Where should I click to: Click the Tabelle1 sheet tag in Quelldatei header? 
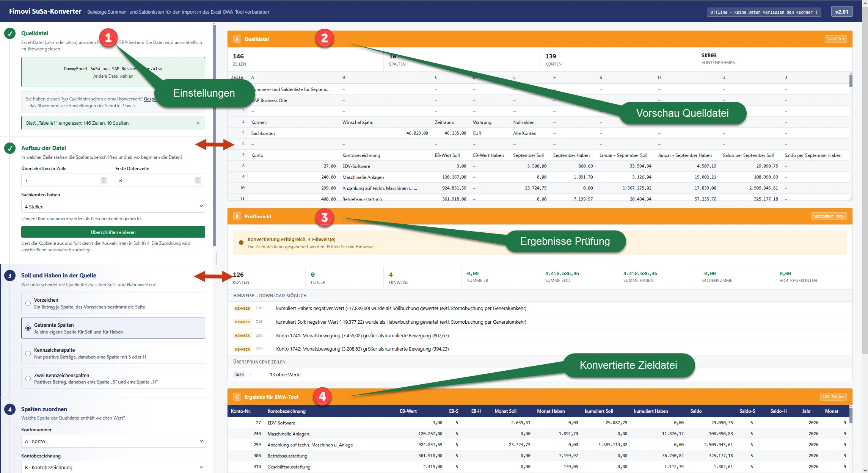(x=835, y=39)
